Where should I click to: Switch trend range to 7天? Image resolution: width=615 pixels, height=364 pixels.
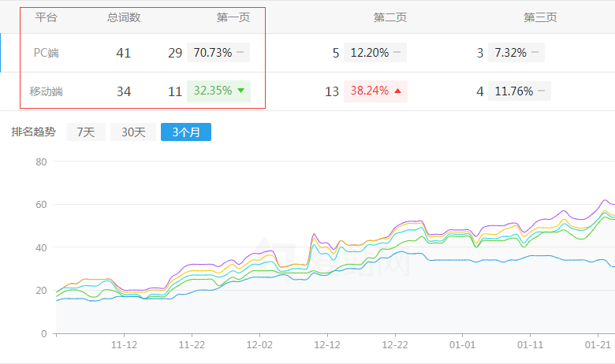point(85,132)
